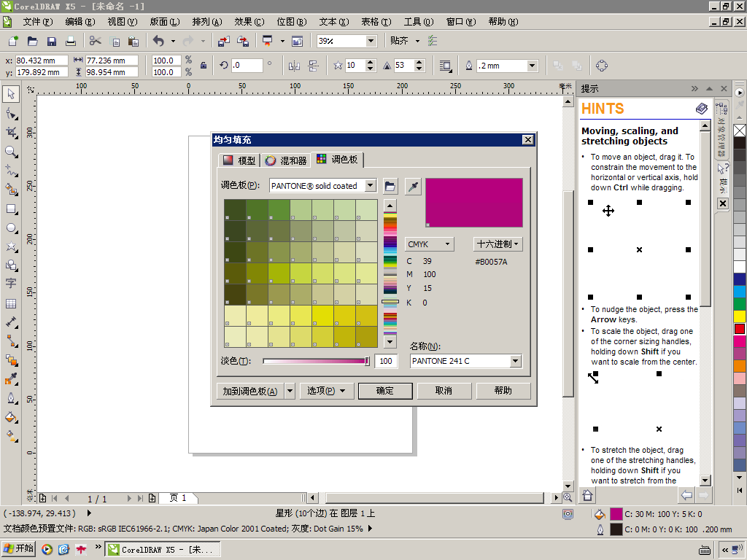Viewport: 747px width, 560px height.
Task: Select the Table tool
Action: pyautogui.click(x=11, y=303)
